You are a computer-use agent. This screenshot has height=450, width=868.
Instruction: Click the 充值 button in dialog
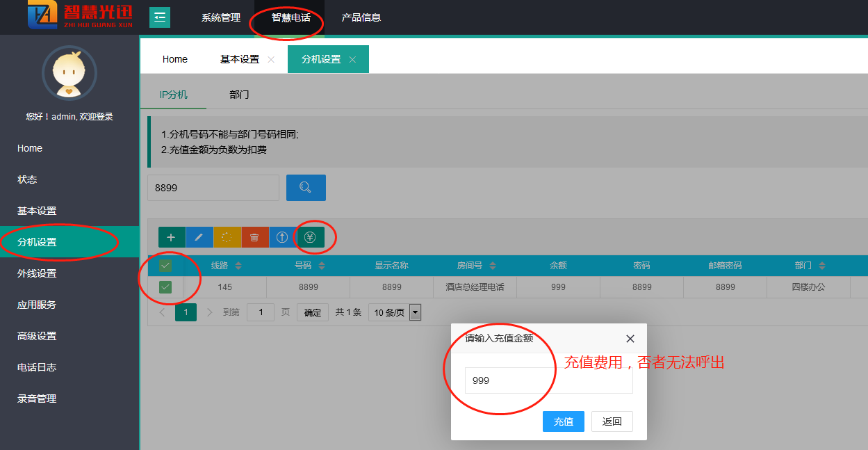[563, 421]
